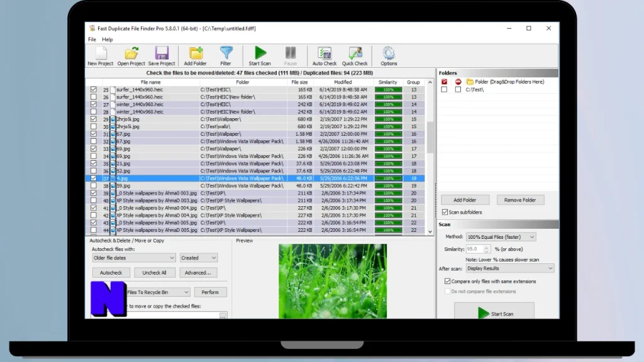
Task: Click the file list scroll up arrow
Action: click(430, 82)
